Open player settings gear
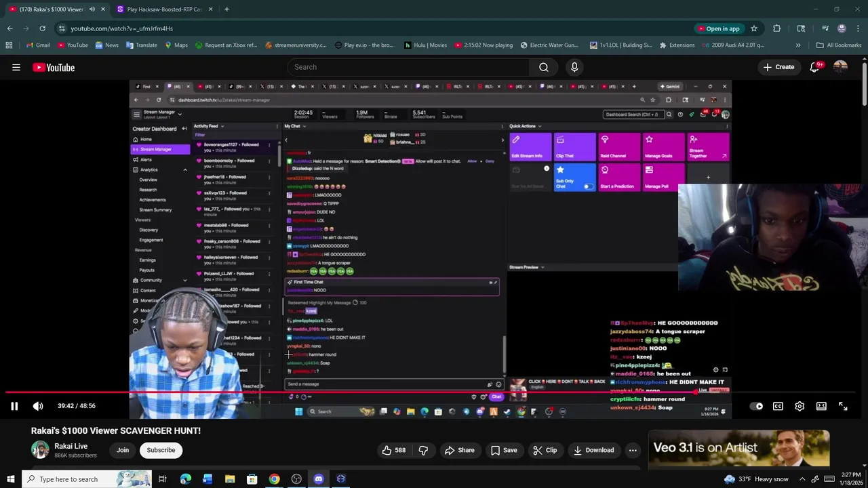 800,406
